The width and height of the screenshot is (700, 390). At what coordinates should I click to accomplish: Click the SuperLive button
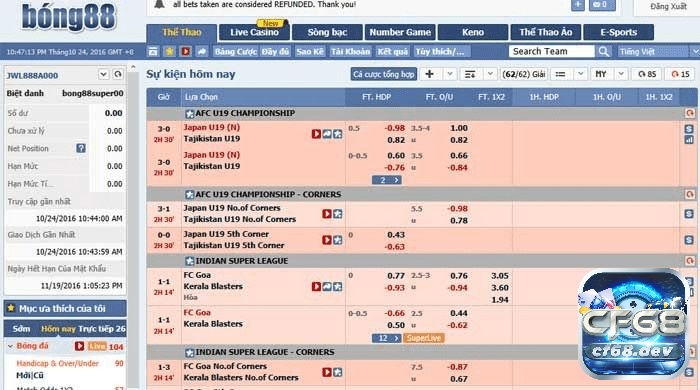(424, 338)
